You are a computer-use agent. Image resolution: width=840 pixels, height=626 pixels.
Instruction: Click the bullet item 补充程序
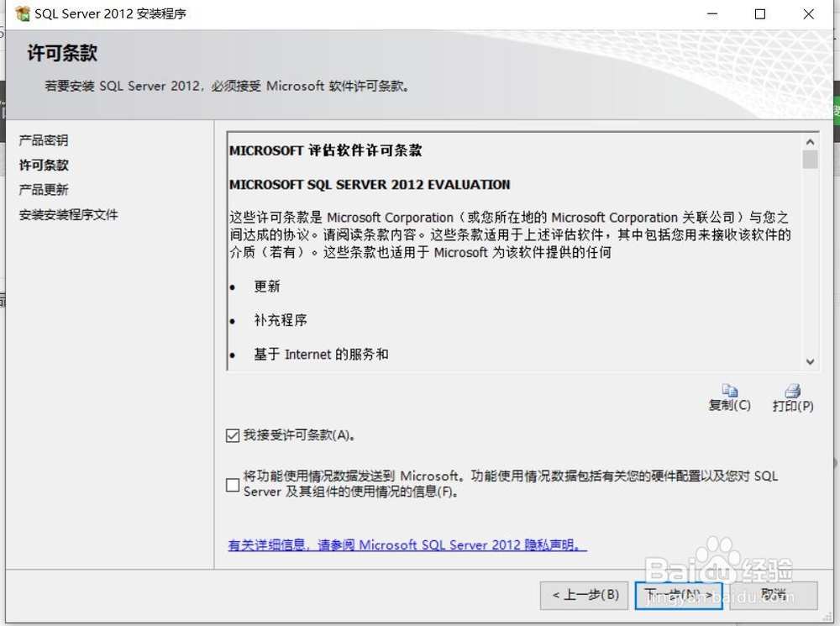(281, 320)
